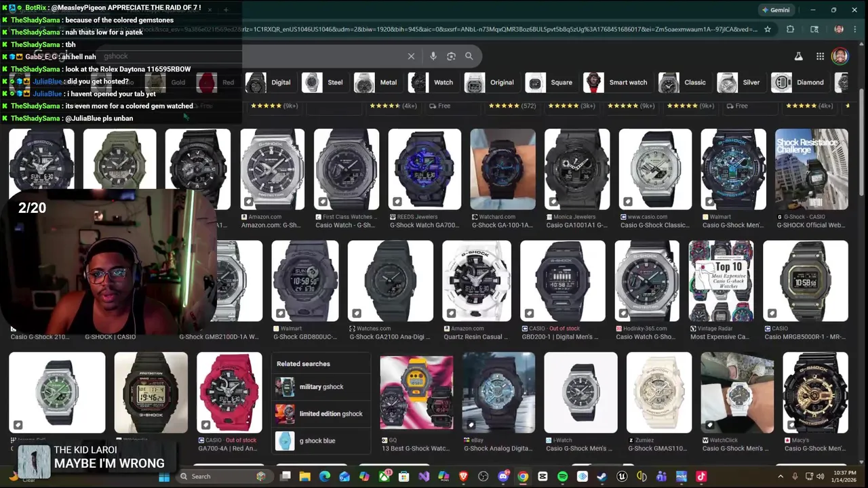868x488 pixels.
Task: Open the Google account profile picture
Action: (840, 56)
